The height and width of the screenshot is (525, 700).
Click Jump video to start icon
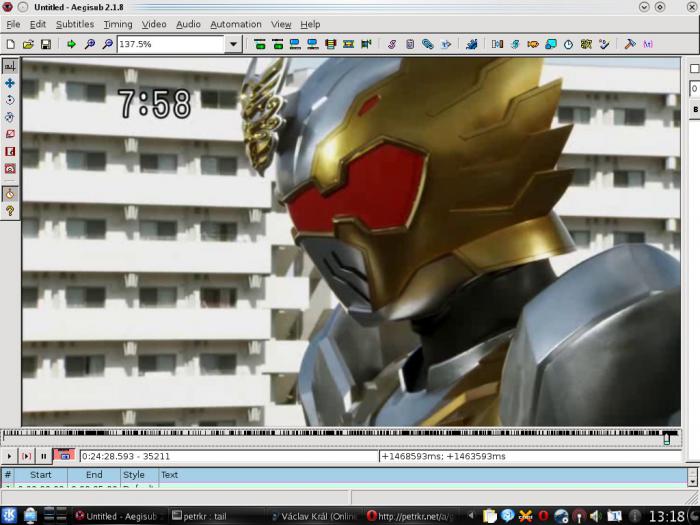coord(260,44)
